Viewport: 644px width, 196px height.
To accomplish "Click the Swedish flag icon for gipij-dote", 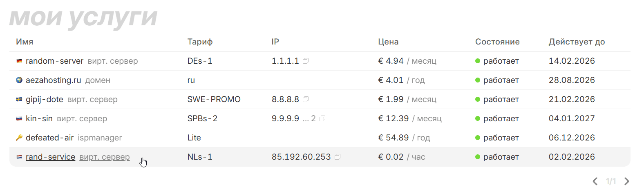I will pyautogui.click(x=19, y=99).
